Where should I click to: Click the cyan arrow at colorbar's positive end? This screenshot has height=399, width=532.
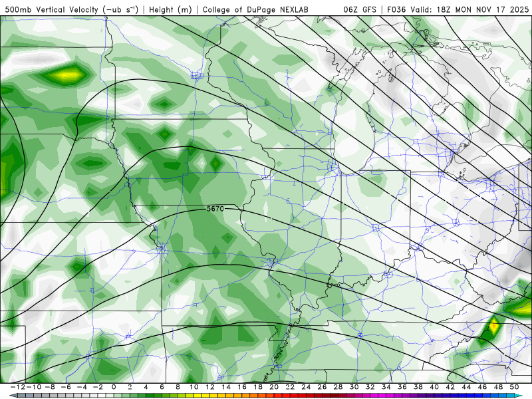tap(519, 396)
